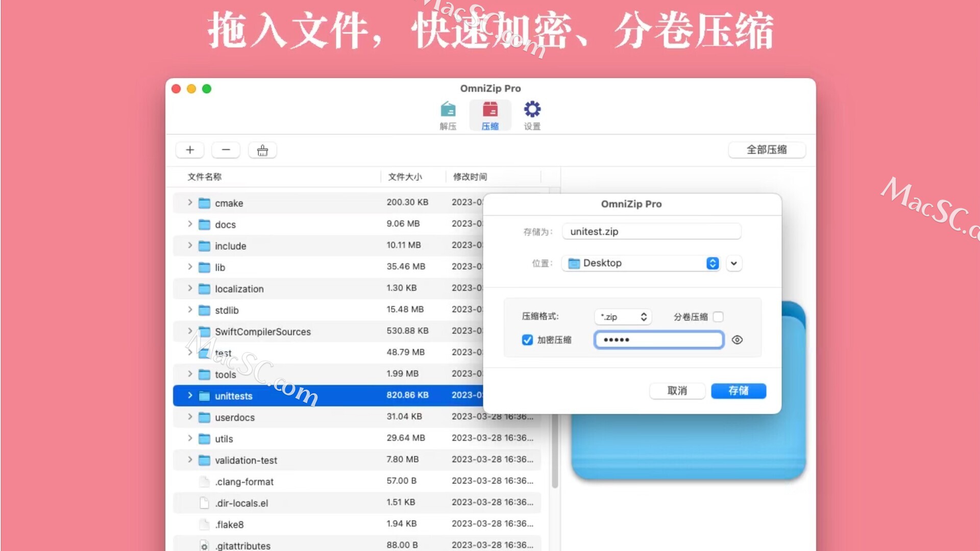Open the 解压 (extract) tab
Viewport: 980px width, 551px height.
click(448, 116)
